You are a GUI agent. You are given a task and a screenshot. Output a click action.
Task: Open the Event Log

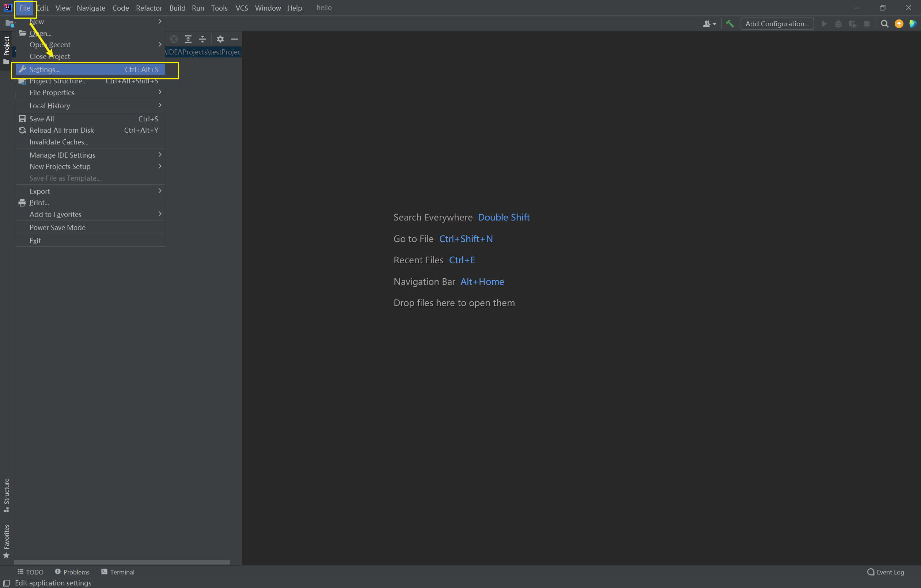pyautogui.click(x=886, y=572)
